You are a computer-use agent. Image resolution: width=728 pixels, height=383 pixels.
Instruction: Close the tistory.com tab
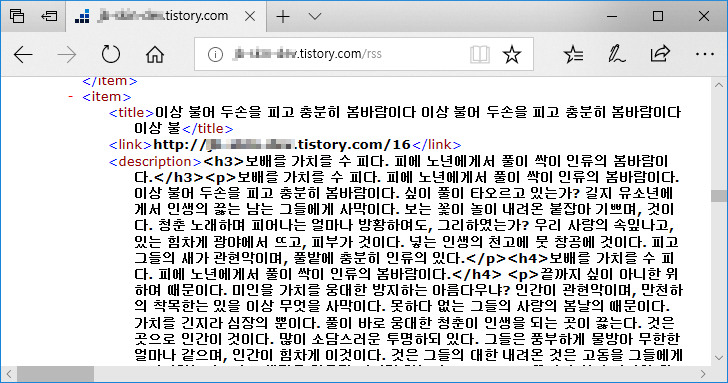pyautogui.click(x=250, y=16)
